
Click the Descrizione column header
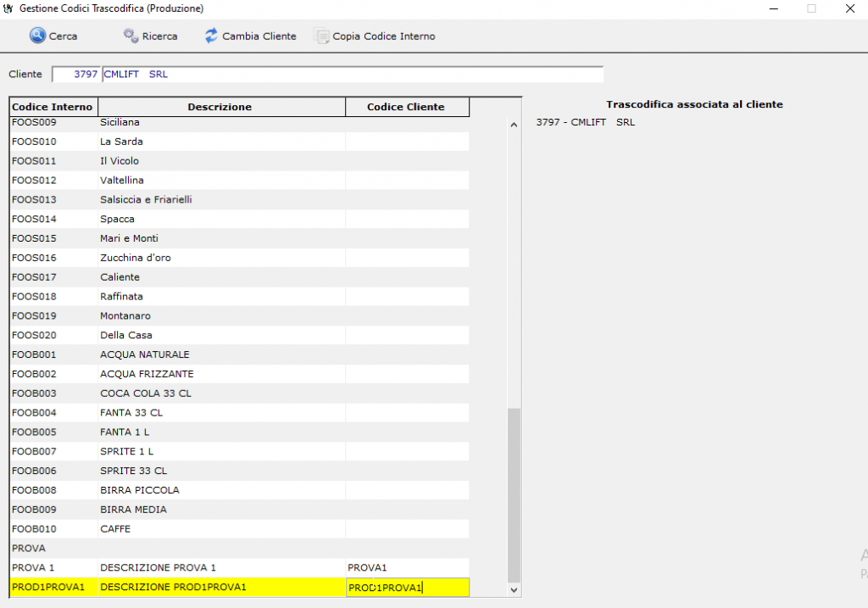[220, 107]
